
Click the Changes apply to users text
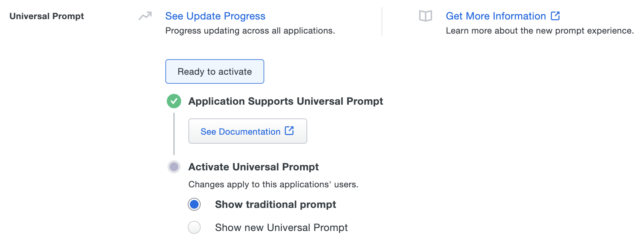coord(273,184)
